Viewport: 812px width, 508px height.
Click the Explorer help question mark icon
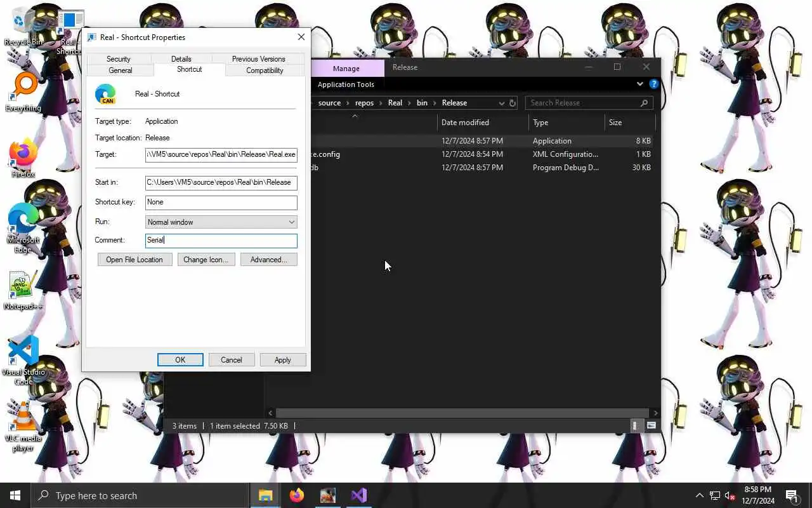pos(653,84)
